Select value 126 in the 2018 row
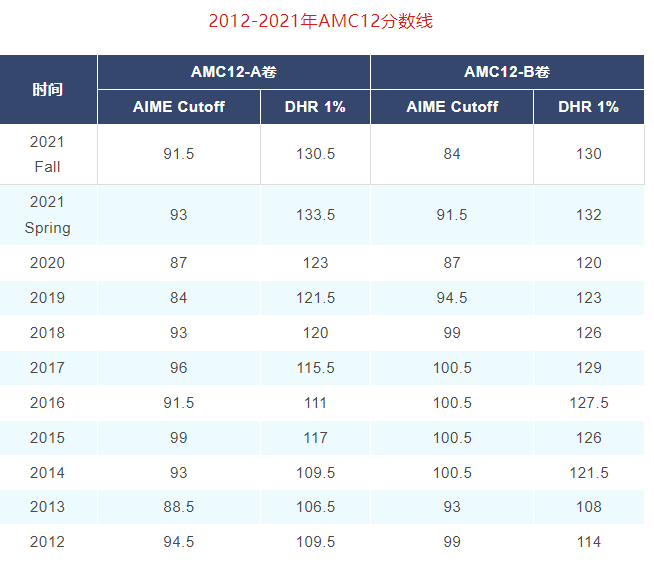 click(589, 333)
